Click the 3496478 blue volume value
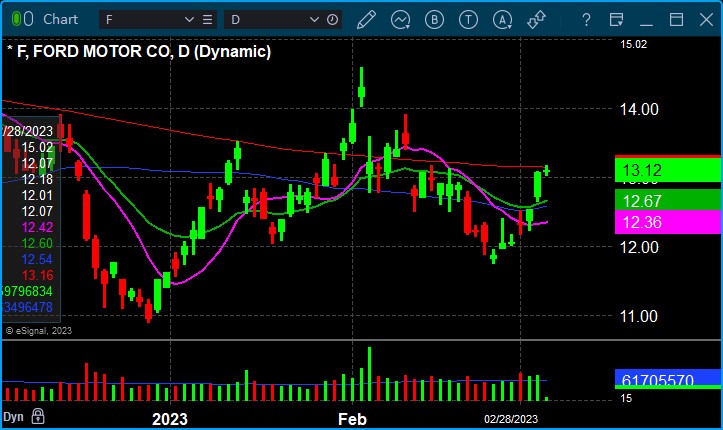The width and height of the screenshot is (723, 430). pyautogui.click(x=28, y=307)
